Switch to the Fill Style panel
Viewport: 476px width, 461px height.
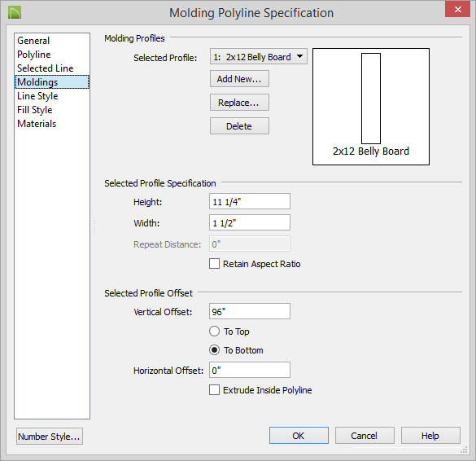pyautogui.click(x=35, y=110)
